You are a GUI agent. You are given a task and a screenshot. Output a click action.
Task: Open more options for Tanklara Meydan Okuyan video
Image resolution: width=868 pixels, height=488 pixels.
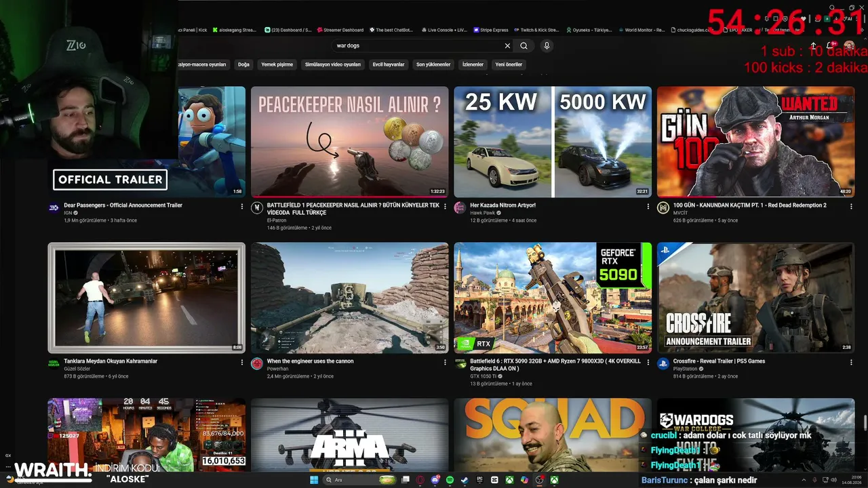242,362
